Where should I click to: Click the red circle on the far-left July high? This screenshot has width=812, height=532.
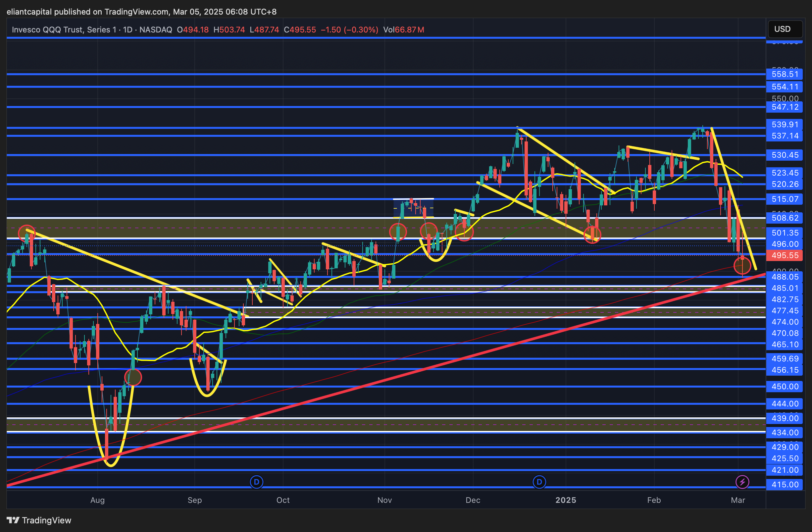pos(26,234)
